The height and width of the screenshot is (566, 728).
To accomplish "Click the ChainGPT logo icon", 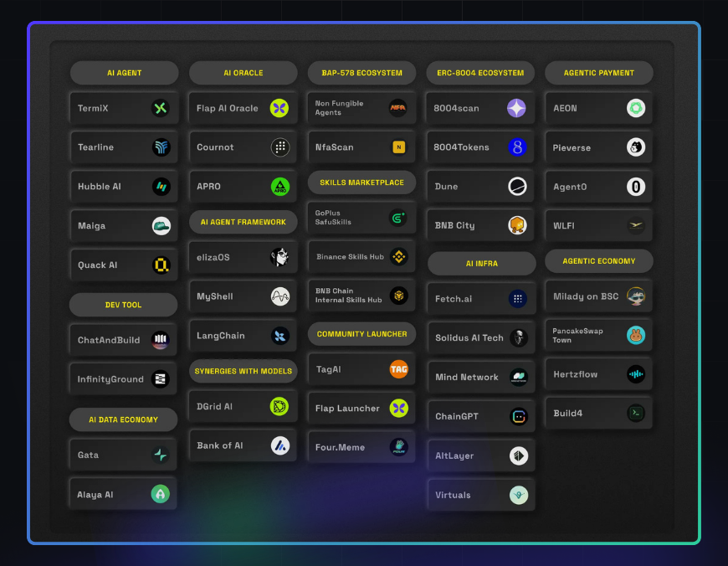I will coord(519,416).
